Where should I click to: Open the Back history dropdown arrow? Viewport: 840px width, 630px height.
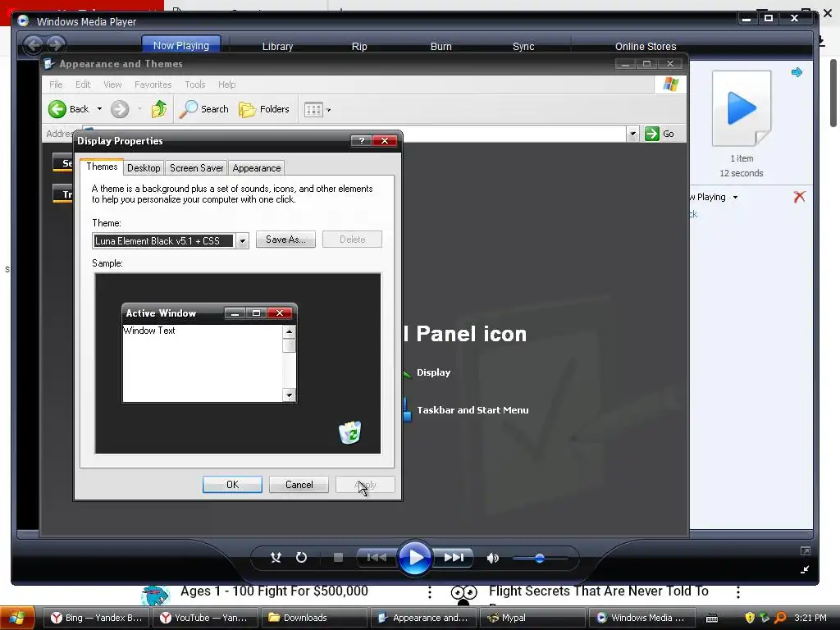point(99,109)
